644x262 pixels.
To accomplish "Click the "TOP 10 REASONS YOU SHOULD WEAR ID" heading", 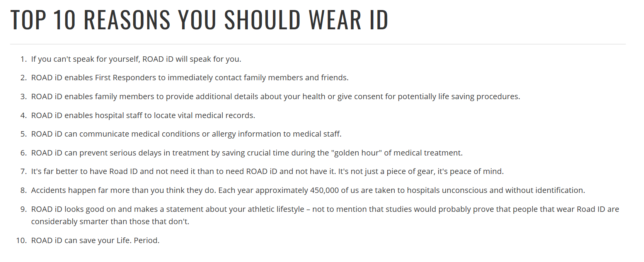I will [199, 20].
